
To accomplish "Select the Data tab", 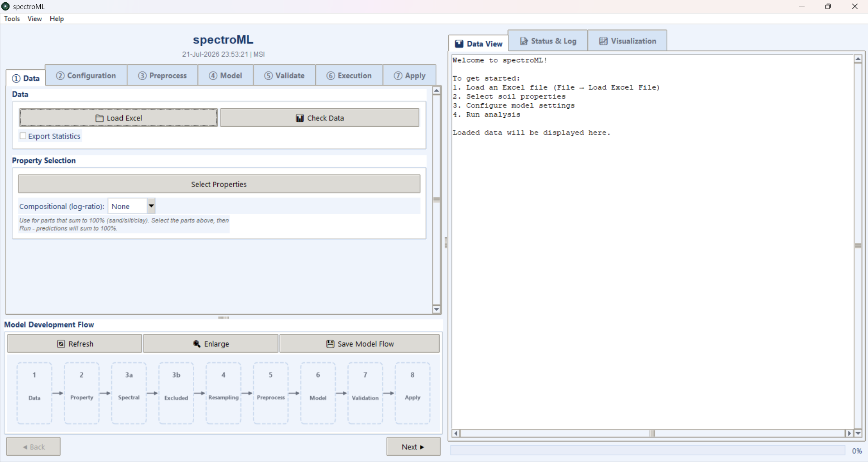I will 26,78.
